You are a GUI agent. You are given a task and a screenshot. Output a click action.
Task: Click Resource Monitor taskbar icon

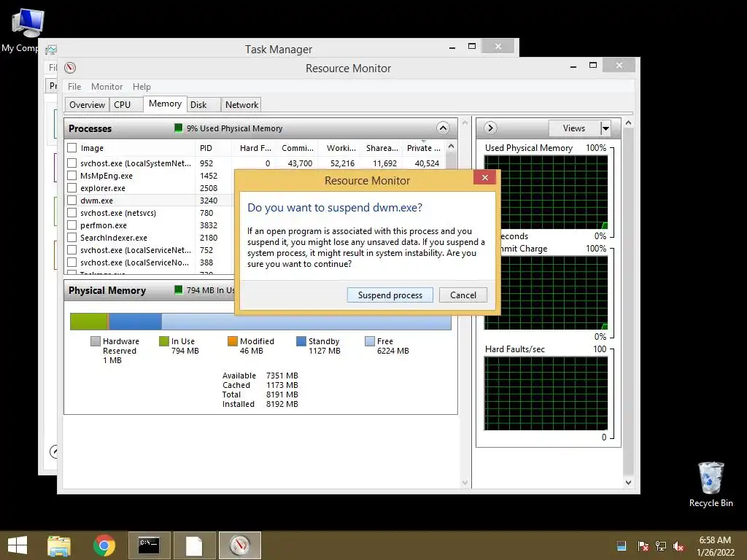click(x=239, y=545)
